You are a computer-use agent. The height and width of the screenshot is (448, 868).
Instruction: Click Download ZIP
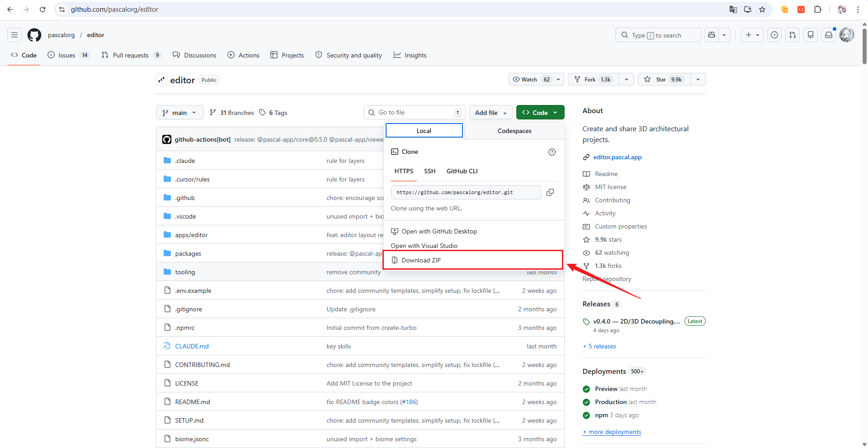pos(421,260)
